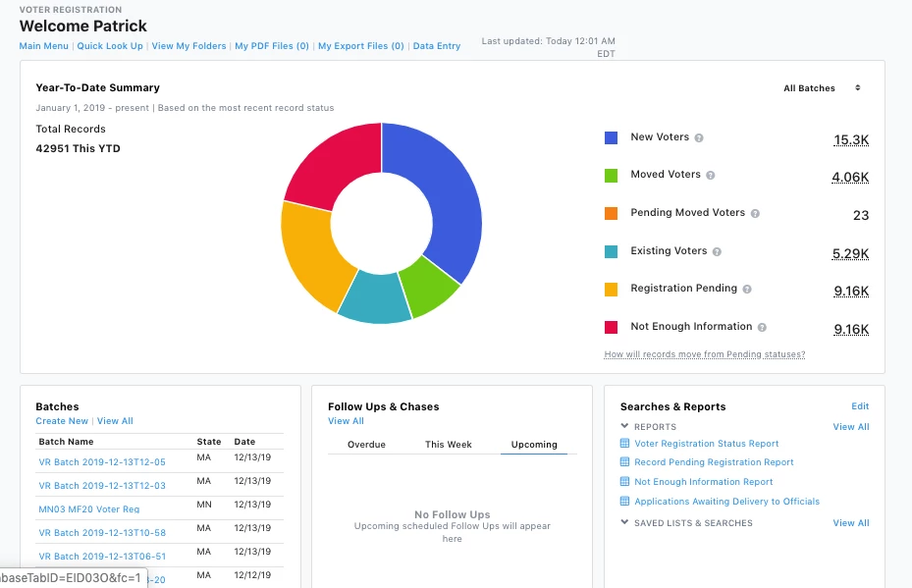Screen dimensions: 912x588
Task: Open the Edit link in Searches & Reports
Action: pos(860,405)
